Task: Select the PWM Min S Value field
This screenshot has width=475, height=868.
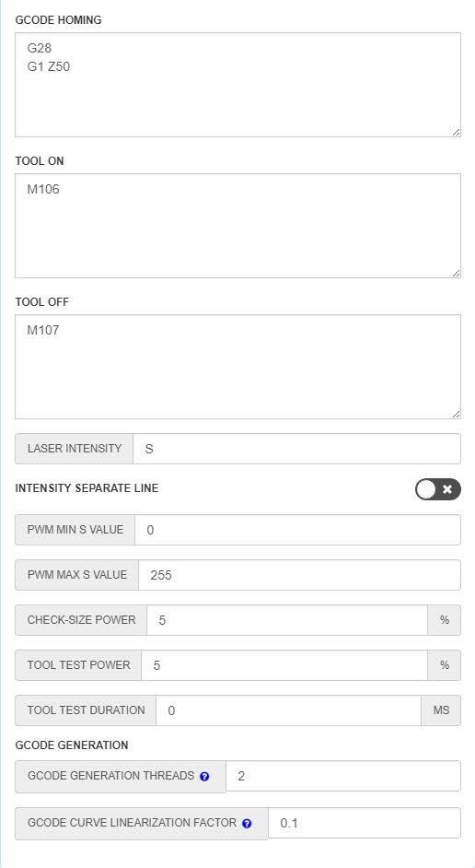Action: [x=297, y=530]
